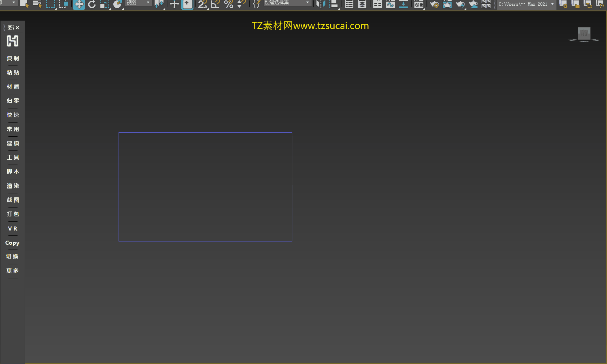Screen dimensions: 607x364
Task: Toggle the Spinner Snap button
Action: click(x=241, y=4)
